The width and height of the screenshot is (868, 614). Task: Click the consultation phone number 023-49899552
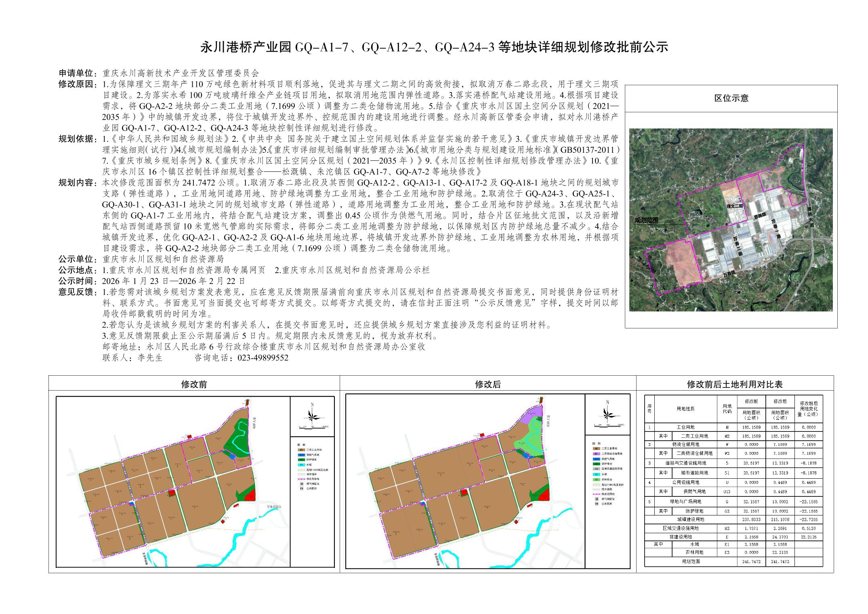[263, 358]
